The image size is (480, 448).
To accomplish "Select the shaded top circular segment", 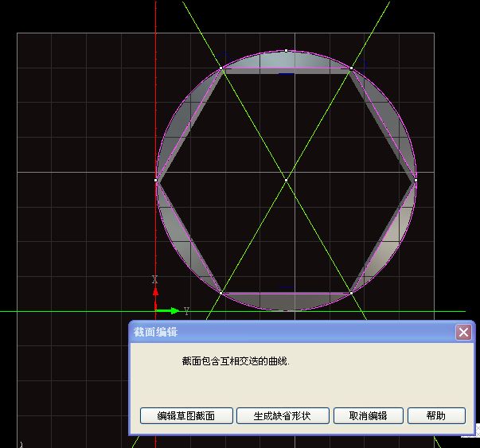I will tap(287, 60).
